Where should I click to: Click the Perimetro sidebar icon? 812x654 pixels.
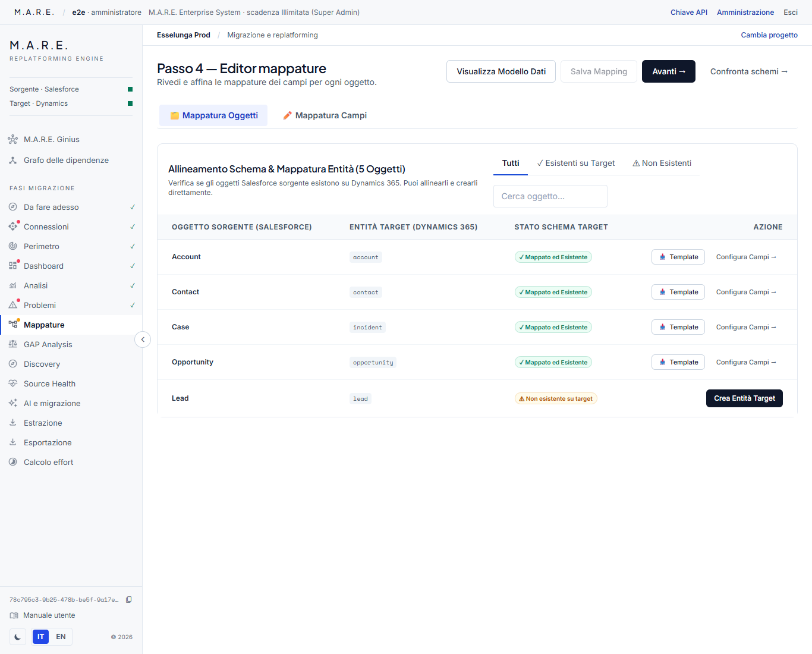(x=12, y=246)
